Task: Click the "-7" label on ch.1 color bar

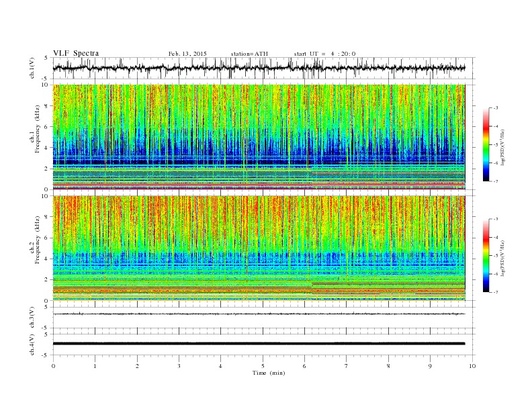Action: (x=495, y=181)
